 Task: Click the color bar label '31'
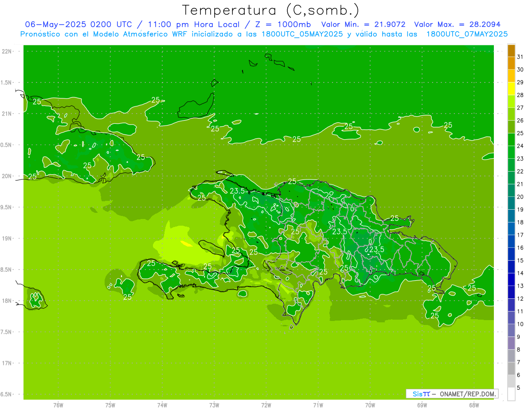[520, 57]
